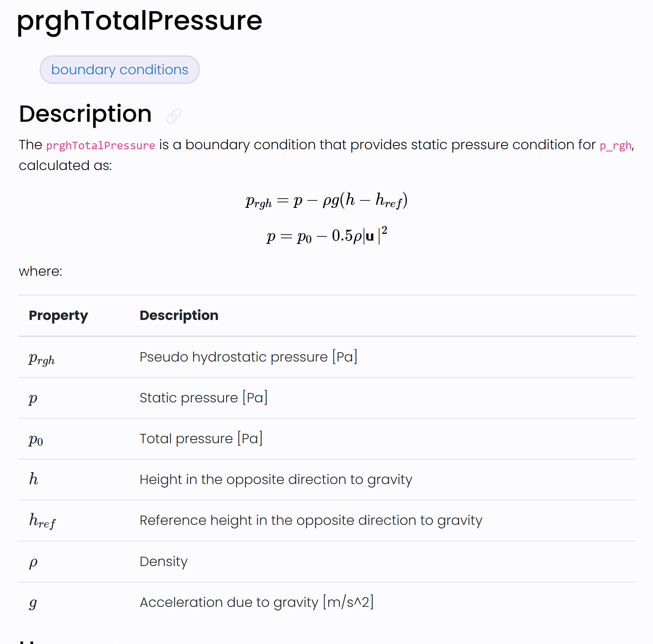Click the permalink chain icon beside Description heading
Image resolution: width=653 pixels, height=644 pixels.
[174, 116]
